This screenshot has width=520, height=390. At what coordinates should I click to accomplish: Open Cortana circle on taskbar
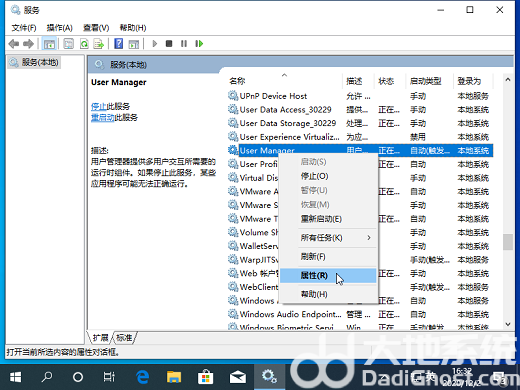(78, 377)
